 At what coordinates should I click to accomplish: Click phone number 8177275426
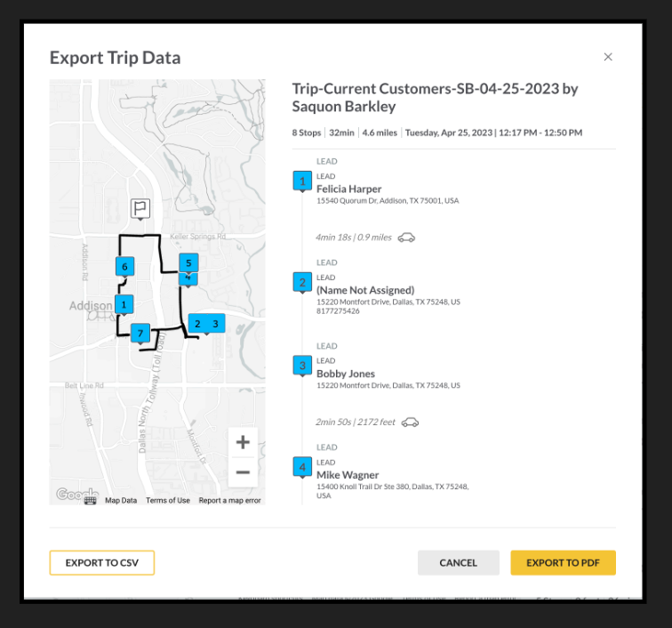(338, 311)
